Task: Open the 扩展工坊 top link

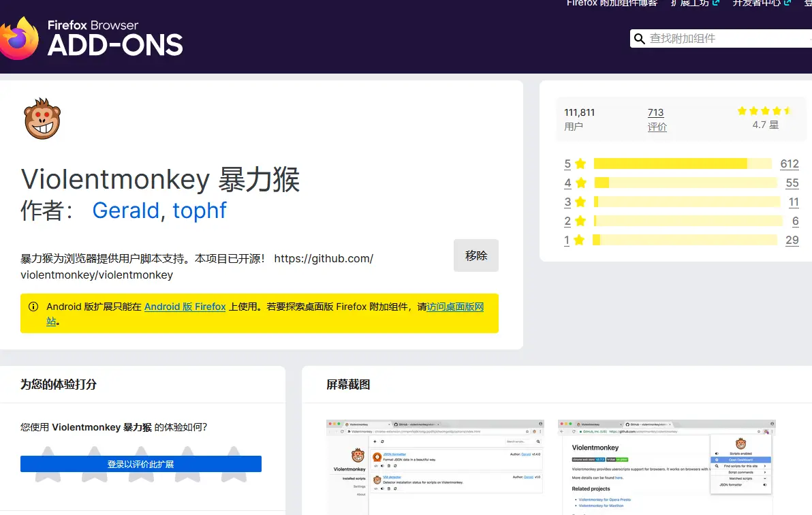Action: pos(694,3)
